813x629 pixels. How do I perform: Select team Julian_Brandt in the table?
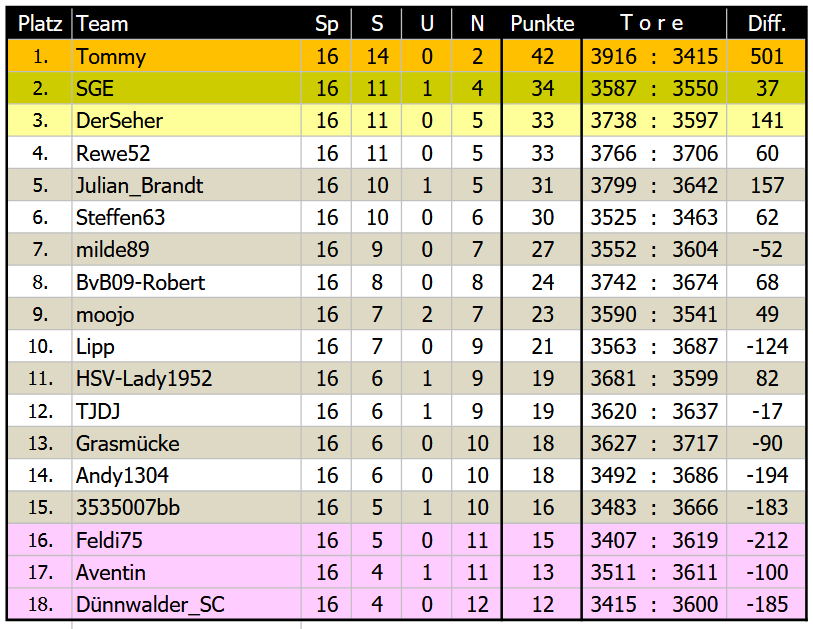139,186
